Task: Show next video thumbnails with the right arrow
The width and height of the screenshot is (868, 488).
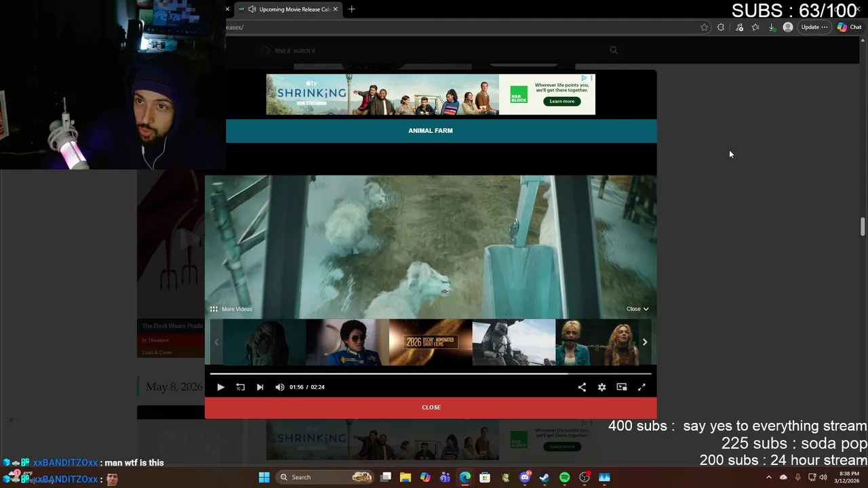Action: coord(645,342)
